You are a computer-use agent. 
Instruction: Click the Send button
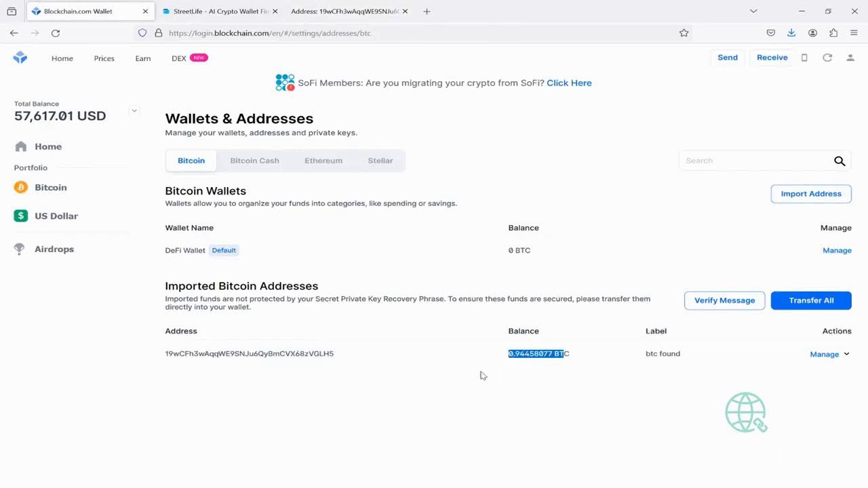[x=728, y=58]
